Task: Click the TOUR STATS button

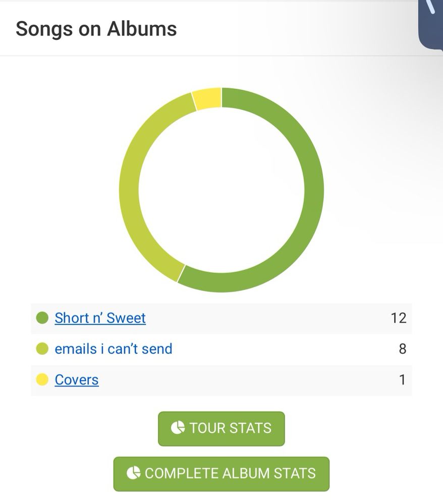Action: point(221,428)
